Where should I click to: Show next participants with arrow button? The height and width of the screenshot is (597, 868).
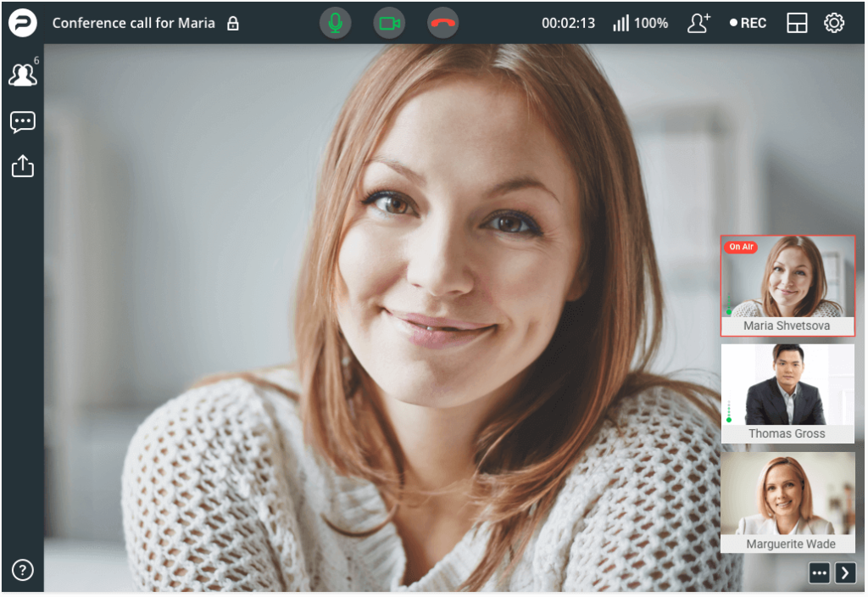point(845,573)
